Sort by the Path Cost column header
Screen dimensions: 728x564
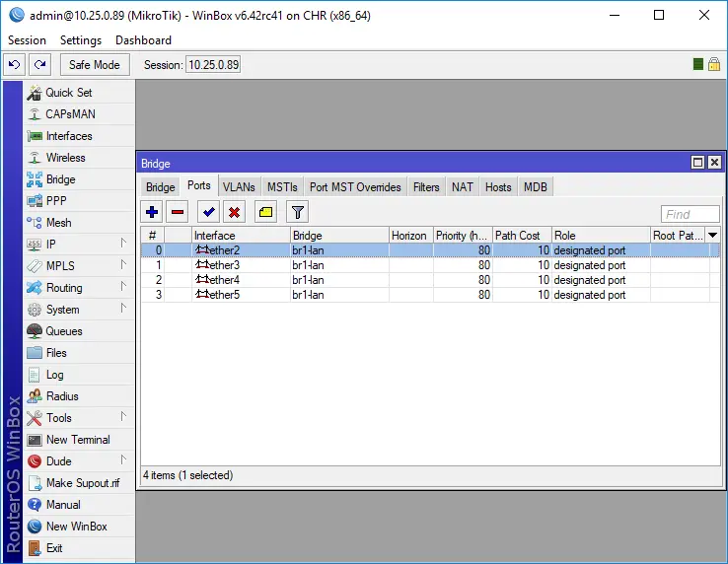pyautogui.click(x=522, y=236)
